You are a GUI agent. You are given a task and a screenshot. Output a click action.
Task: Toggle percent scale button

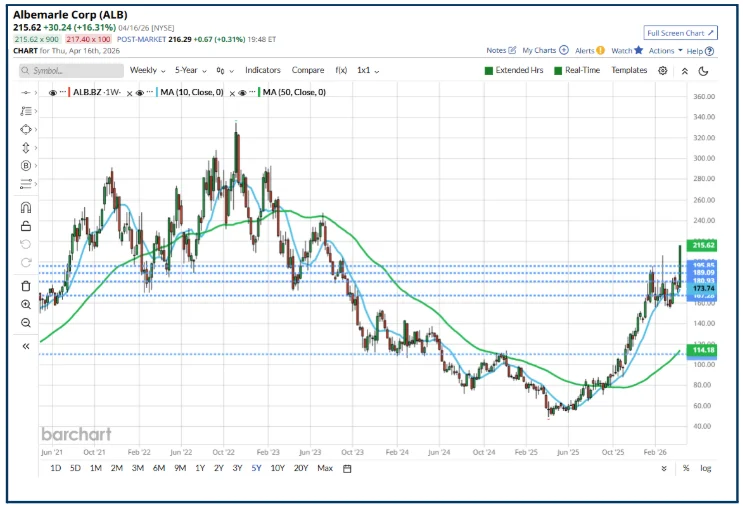pos(686,468)
